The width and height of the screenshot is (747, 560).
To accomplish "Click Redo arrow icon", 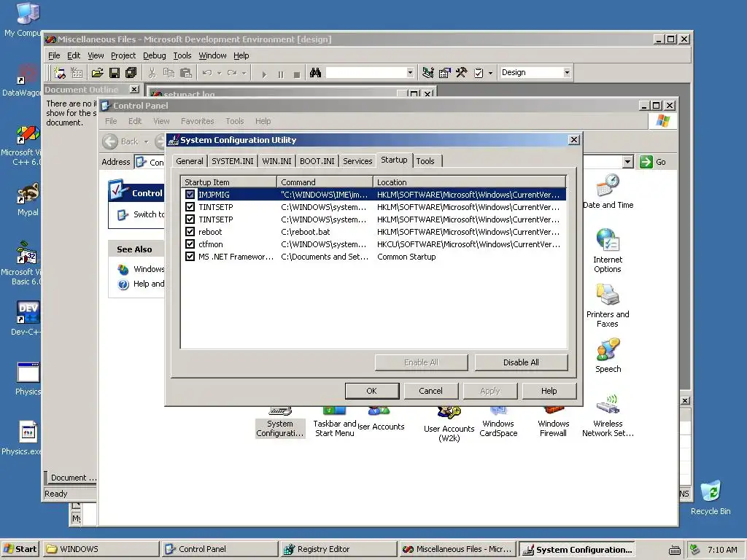I will pyautogui.click(x=232, y=73).
